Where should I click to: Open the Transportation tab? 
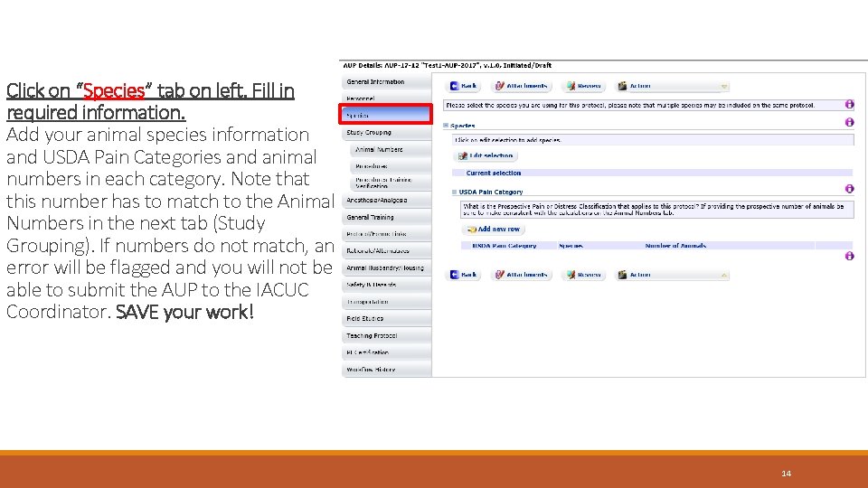pos(386,302)
